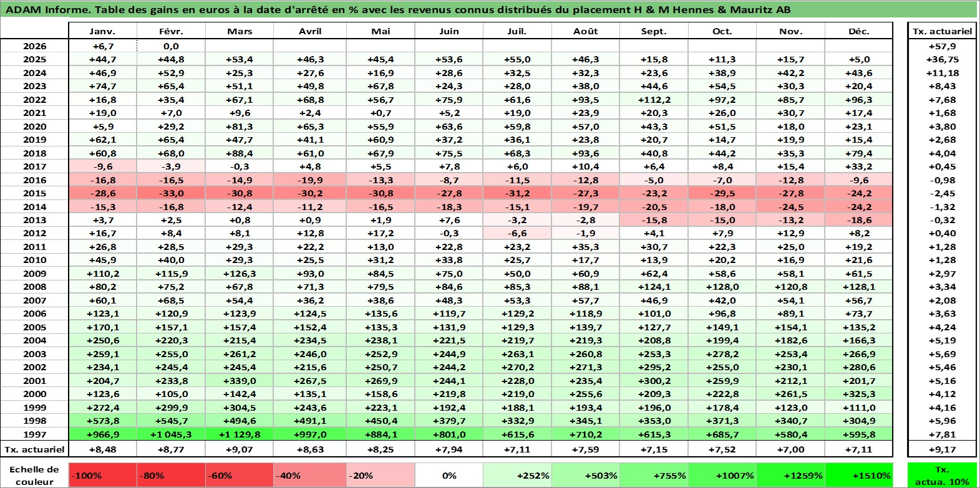Click the +573,8 cell in row 1998
The image size is (980, 488).
click(102, 421)
